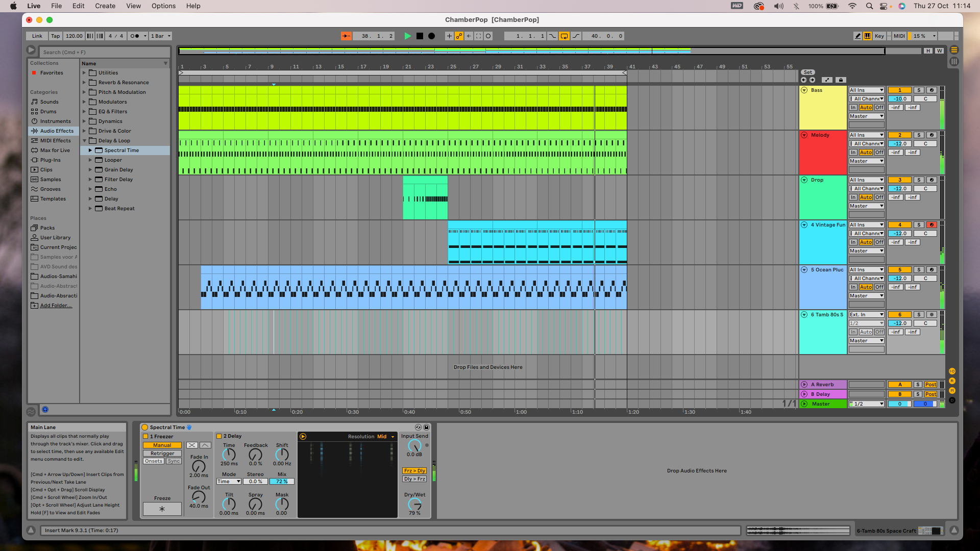Image resolution: width=980 pixels, height=551 pixels.
Task: Expand the Reverb & Resonance folder
Action: tap(85, 83)
